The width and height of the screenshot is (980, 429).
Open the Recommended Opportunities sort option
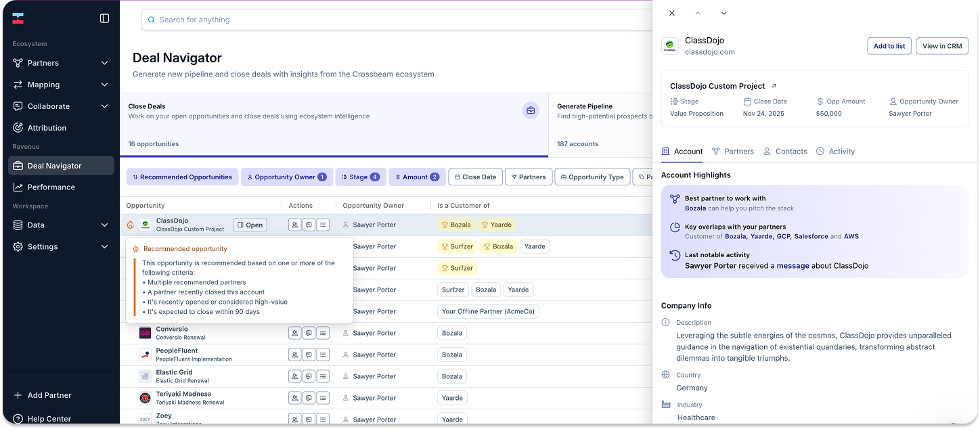(x=182, y=177)
